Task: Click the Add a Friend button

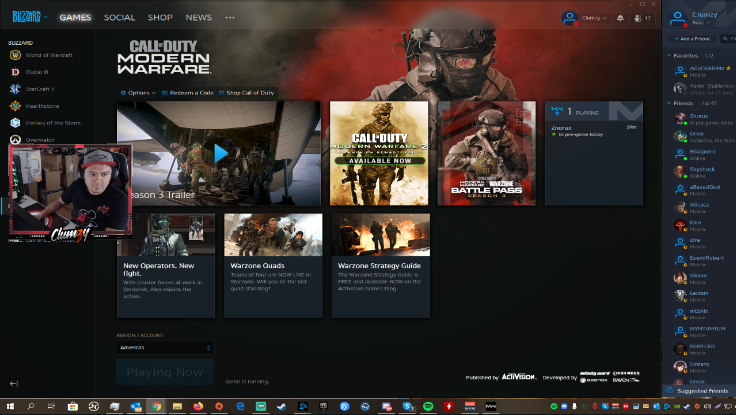Action: [692, 38]
